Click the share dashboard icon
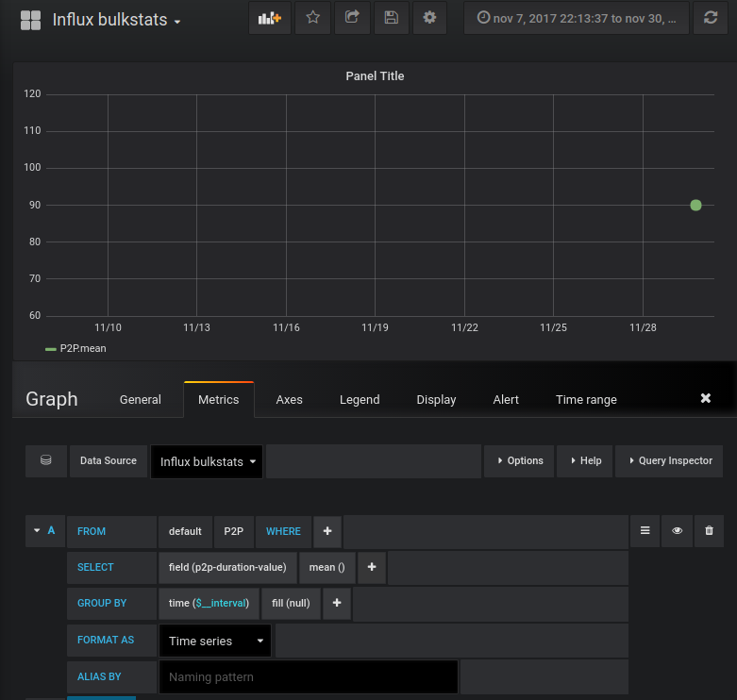This screenshot has width=737, height=700. [352, 18]
